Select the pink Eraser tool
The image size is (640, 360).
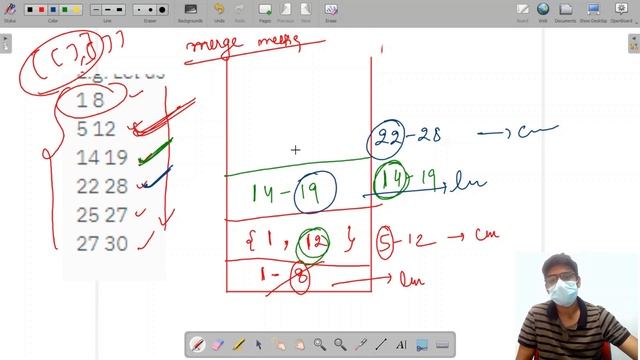(x=218, y=345)
